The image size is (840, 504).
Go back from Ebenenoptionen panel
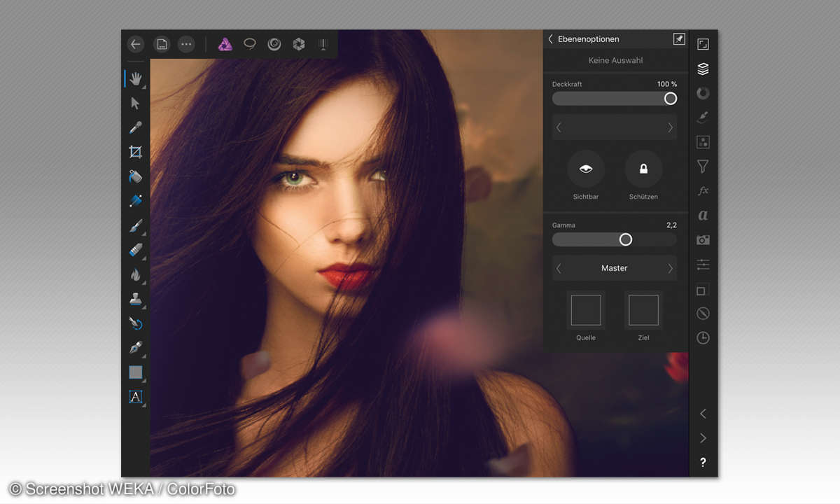click(550, 39)
